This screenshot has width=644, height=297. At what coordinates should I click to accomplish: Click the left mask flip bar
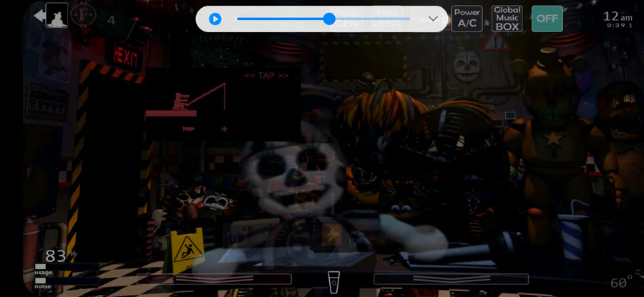215,279
